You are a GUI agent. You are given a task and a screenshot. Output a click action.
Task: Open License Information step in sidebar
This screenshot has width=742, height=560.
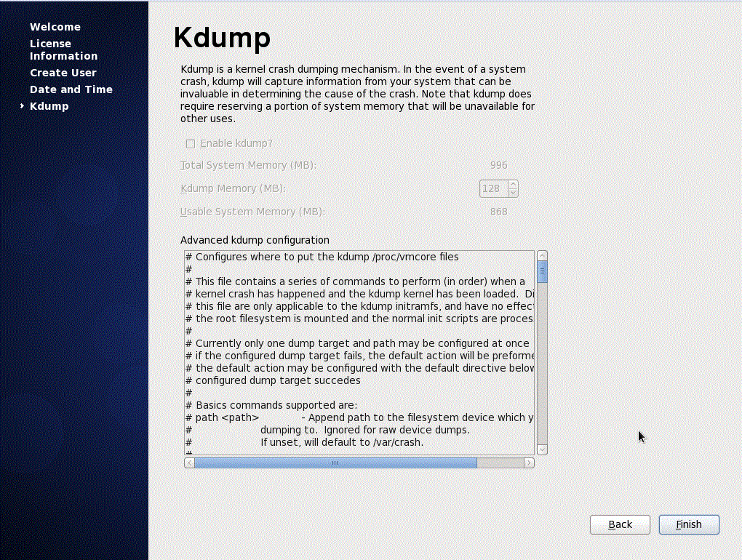coord(63,49)
